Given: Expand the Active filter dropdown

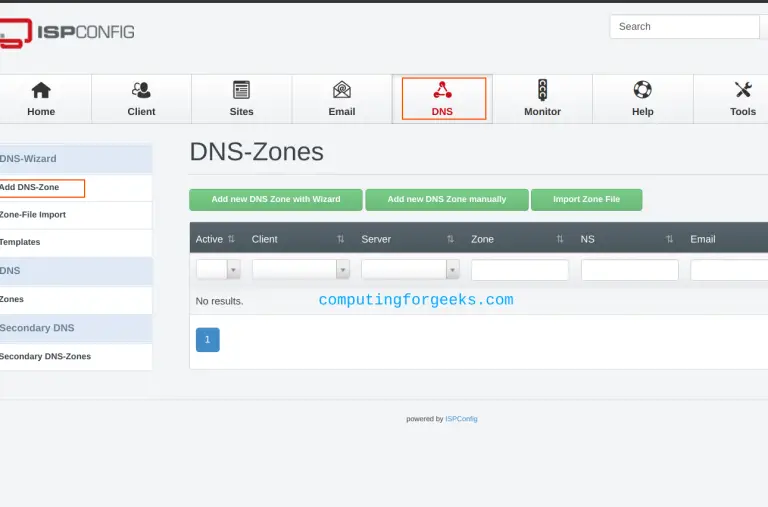Looking at the screenshot, I should pos(218,270).
